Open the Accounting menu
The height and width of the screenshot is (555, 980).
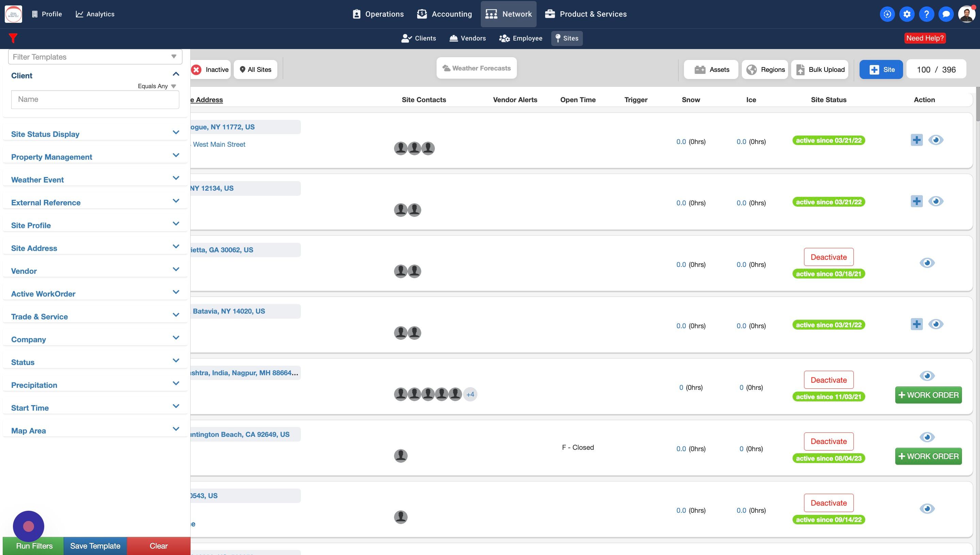(x=444, y=14)
